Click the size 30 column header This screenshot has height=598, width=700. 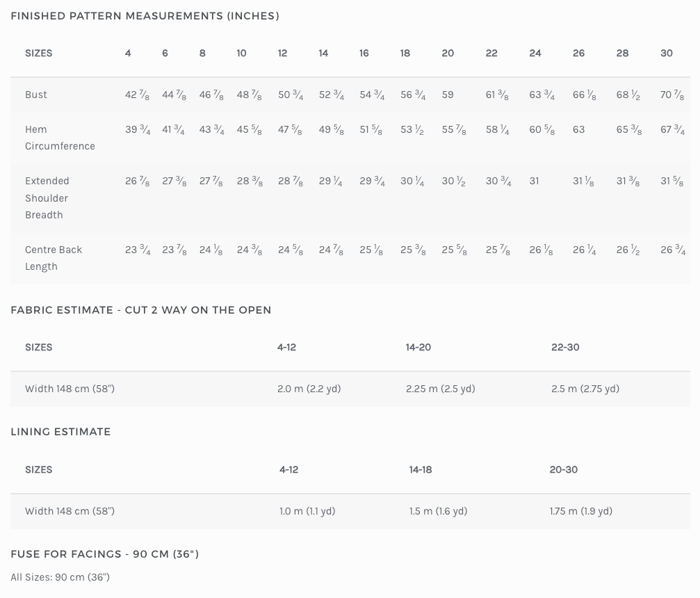click(x=667, y=53)
